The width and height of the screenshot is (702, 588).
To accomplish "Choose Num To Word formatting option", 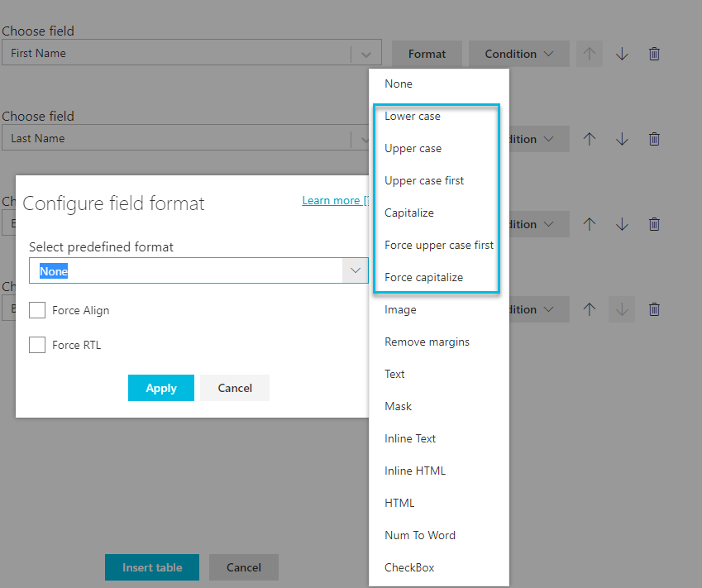I will pyautogui.click(x=419, y=535).
